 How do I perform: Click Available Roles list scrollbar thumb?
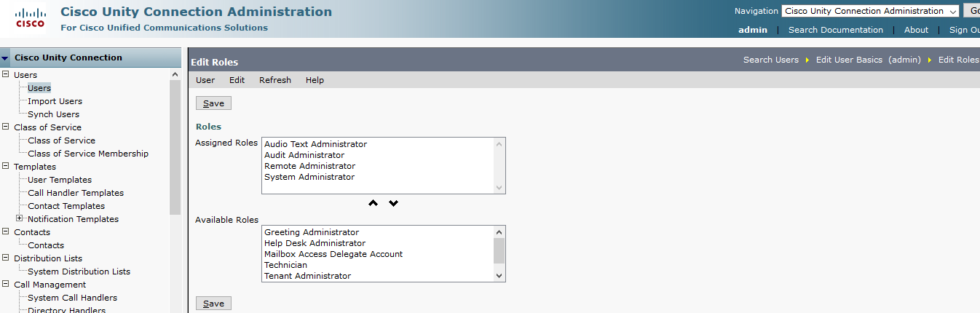[x=499, y=250]
